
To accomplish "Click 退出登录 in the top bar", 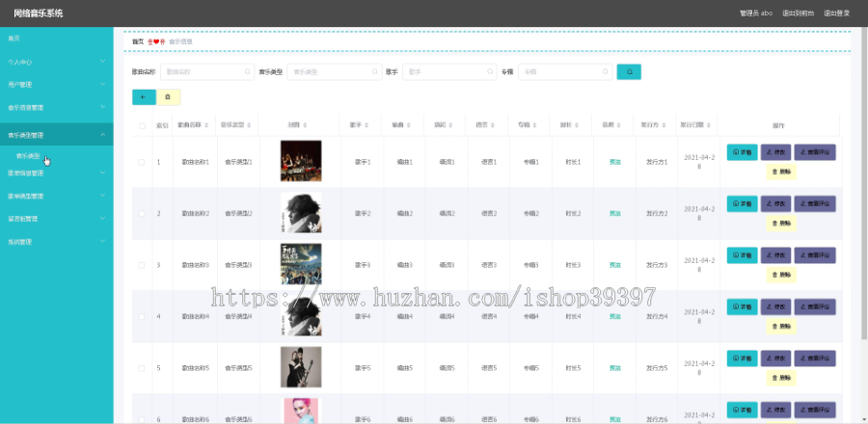I will click(836, 13).
